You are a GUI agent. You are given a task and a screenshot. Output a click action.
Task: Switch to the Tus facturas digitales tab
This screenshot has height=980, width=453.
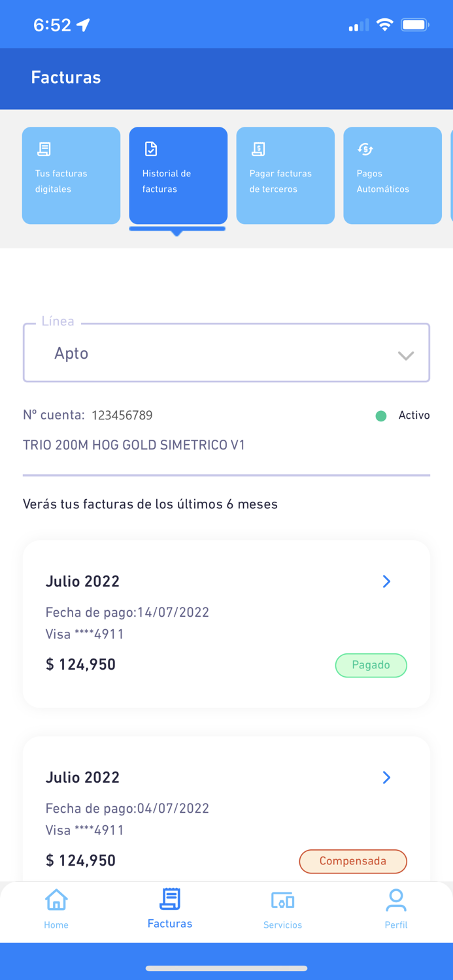pos(71,175)
